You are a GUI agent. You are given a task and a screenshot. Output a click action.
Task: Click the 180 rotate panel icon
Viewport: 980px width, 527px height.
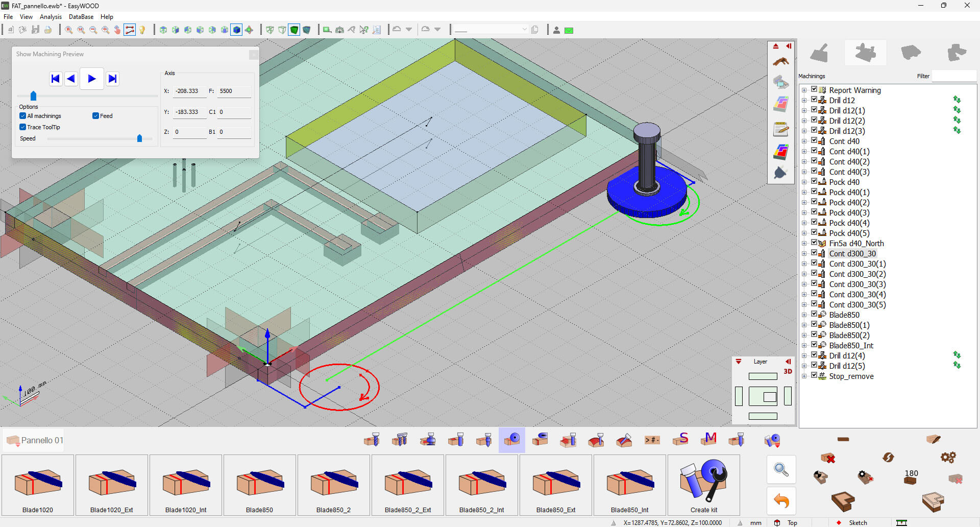911,476
